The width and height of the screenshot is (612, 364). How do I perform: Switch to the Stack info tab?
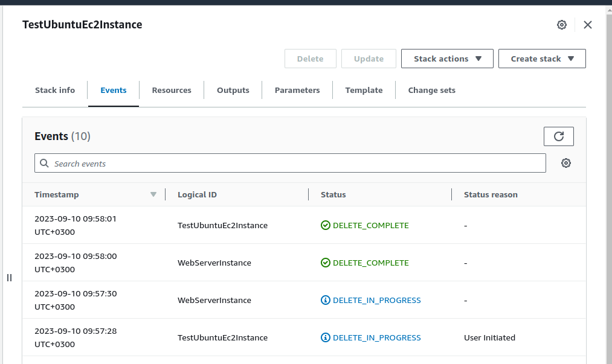click(55, 90)
